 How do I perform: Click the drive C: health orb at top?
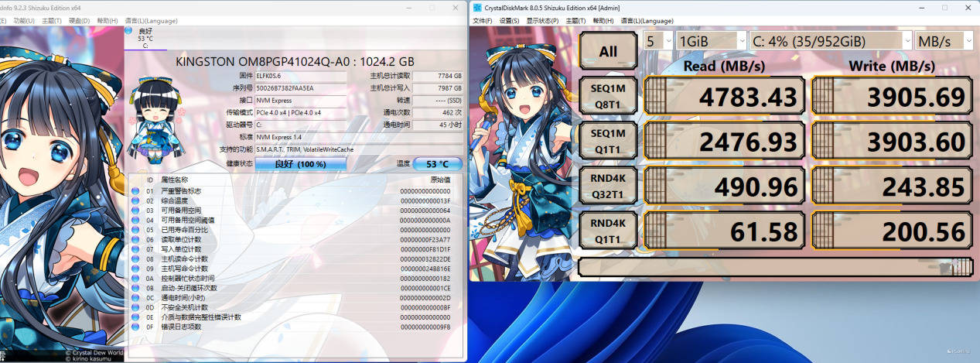point(128,31)
